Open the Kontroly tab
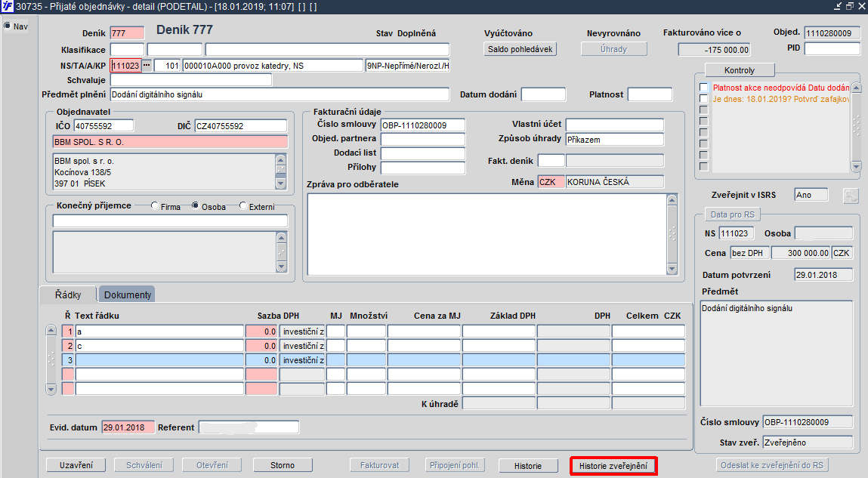The image size is (868, 478). pyautogui.click(x=740, y=70)
